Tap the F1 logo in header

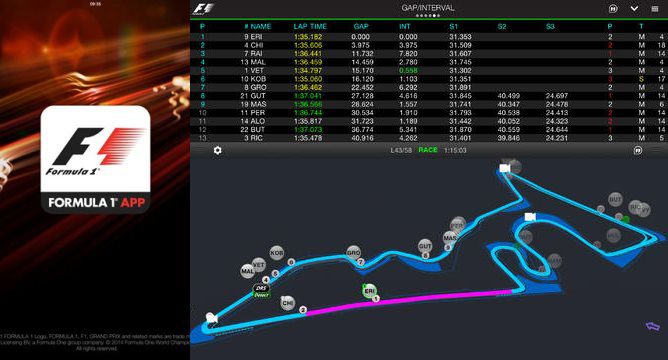click(x=203, y=9)
